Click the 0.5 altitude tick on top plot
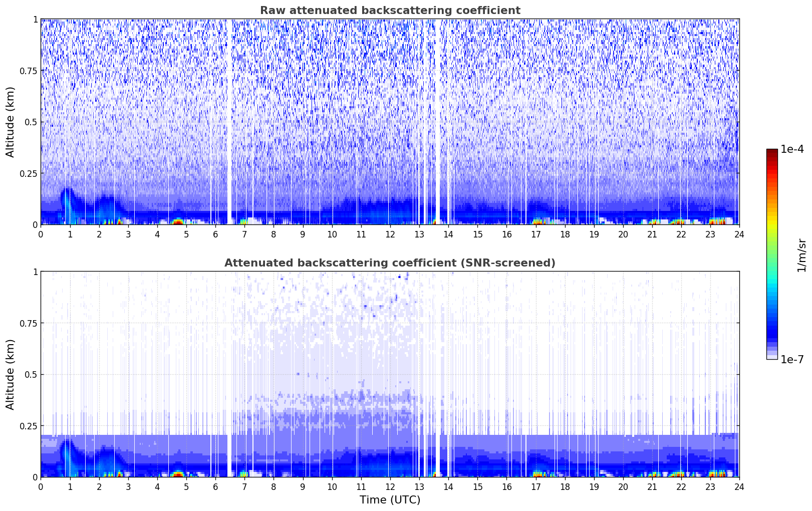Viewport: 812px width, 511px height. pos(32,122)
